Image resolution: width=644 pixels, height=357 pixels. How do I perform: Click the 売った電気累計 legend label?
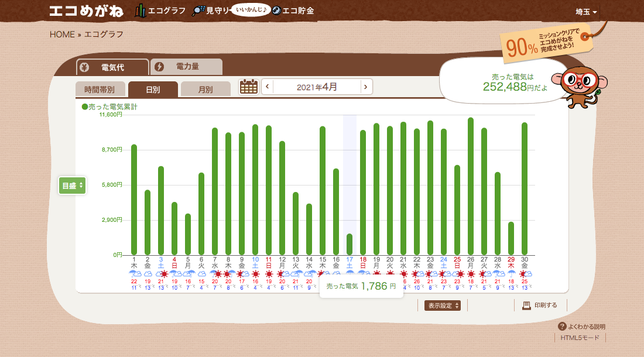[109, 107]
